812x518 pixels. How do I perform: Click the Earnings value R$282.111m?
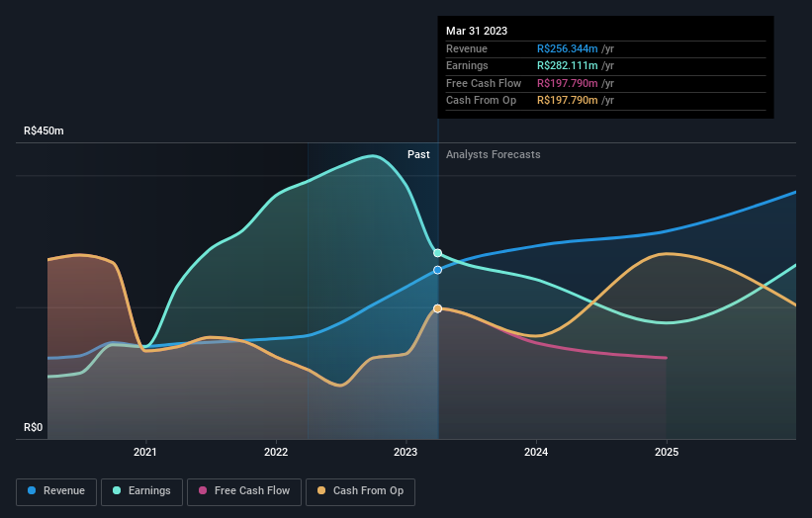567,65
